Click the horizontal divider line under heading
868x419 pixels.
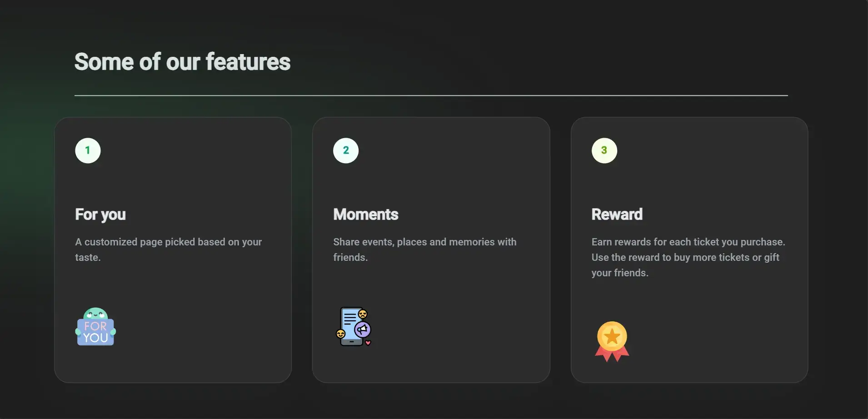[x=431, y=95]
